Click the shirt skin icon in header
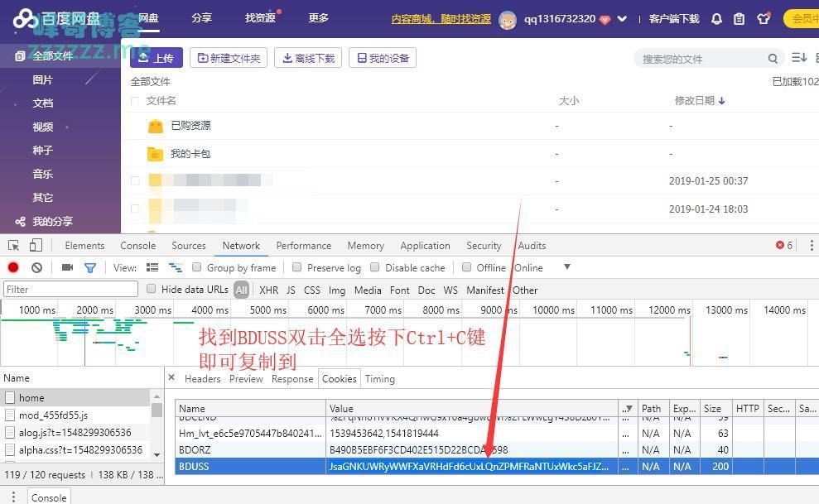 click(x=764, y=19)
